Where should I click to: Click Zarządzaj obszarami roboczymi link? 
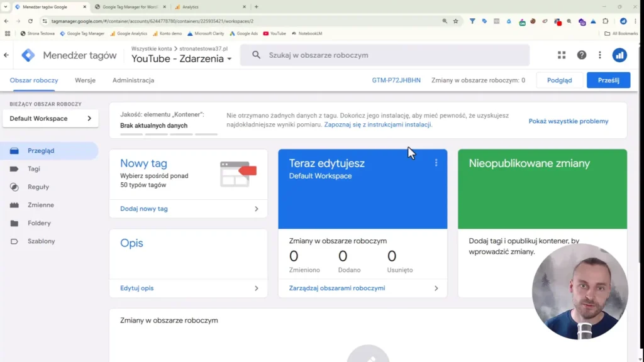337,288
